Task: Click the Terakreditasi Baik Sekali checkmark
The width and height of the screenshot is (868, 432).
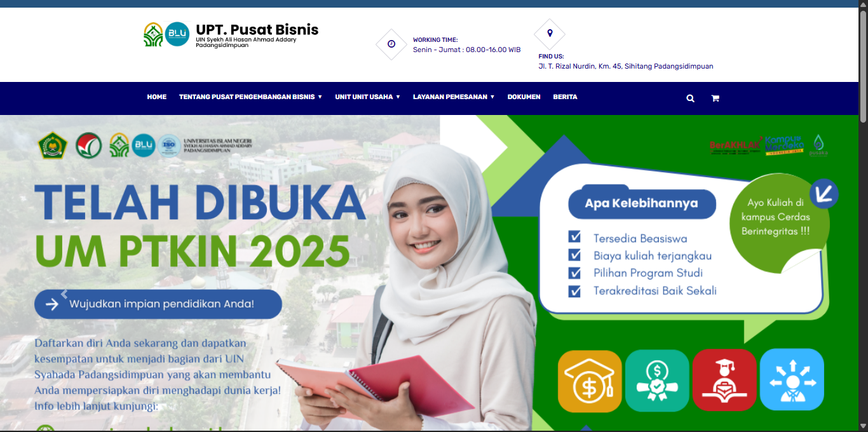Action: tap(575, 291)
